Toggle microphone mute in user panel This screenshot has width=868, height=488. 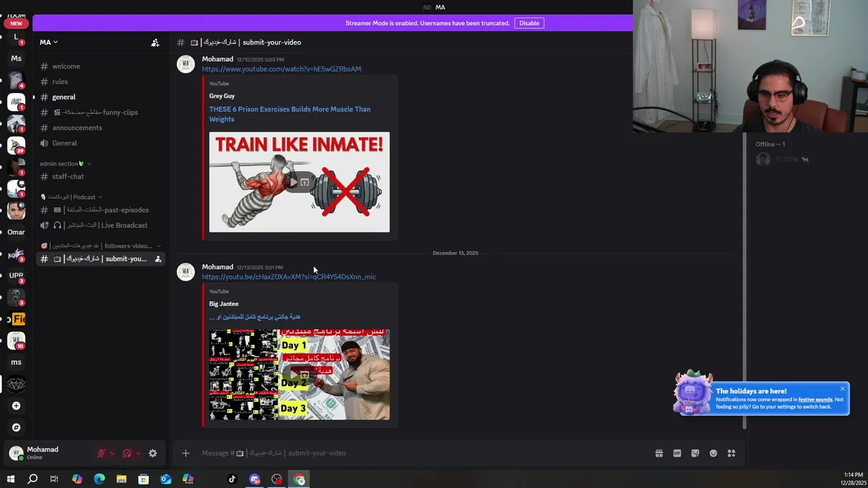tap(101, 453)
